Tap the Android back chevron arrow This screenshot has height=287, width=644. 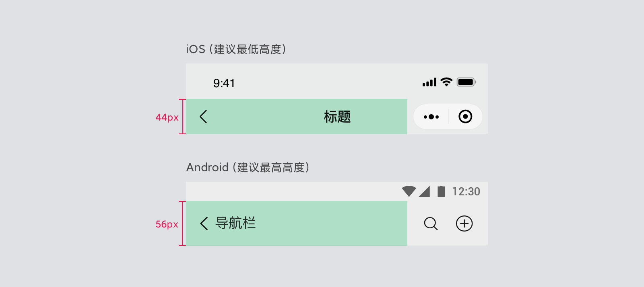point(204,223)
